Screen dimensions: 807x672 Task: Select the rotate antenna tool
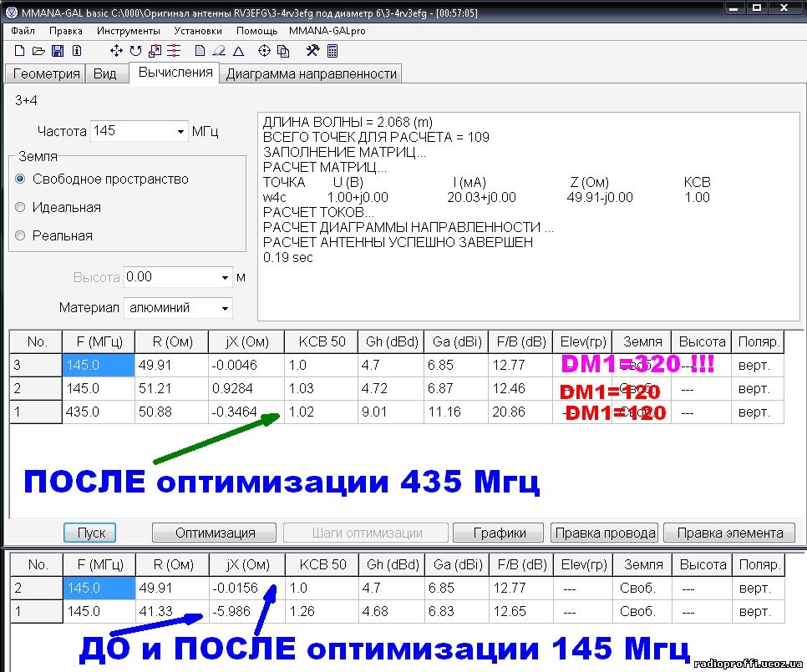[x=135, y=50]
